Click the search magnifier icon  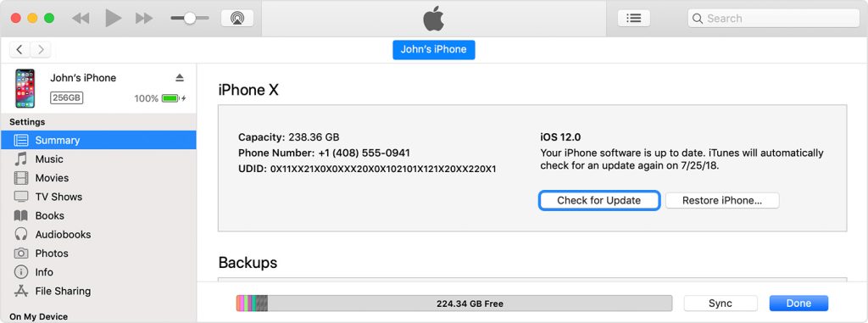point(698,19)
